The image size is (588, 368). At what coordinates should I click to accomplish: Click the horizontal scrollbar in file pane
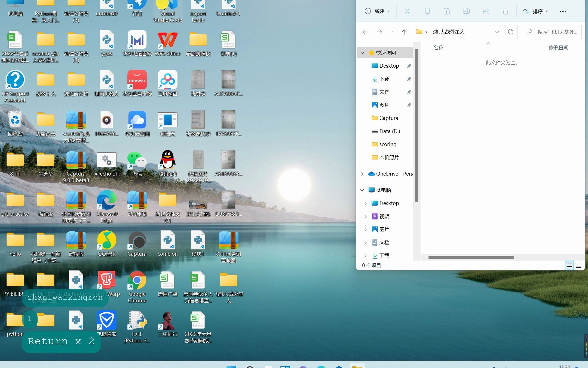click(x=471, y=257)
